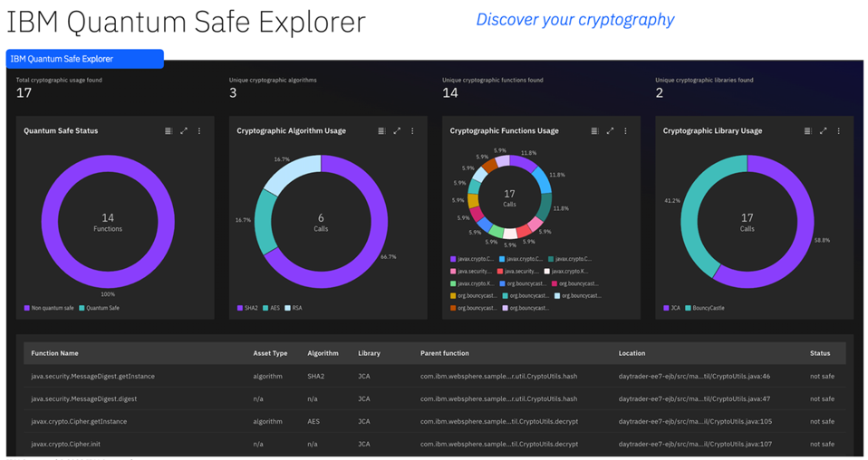
Task: Click not safe status for MessageDigest.digest row
Action: pyautogui.click(x=822, y=398)
